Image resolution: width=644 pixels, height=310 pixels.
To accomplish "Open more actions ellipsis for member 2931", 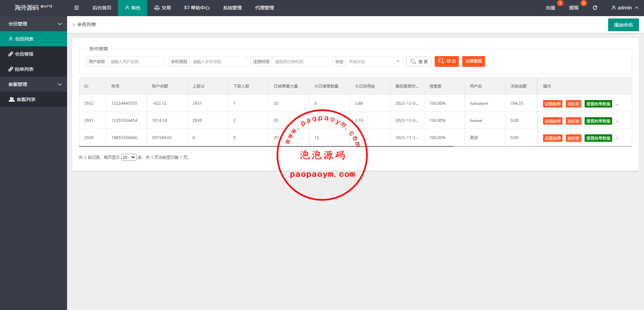I will coord(617,121).
